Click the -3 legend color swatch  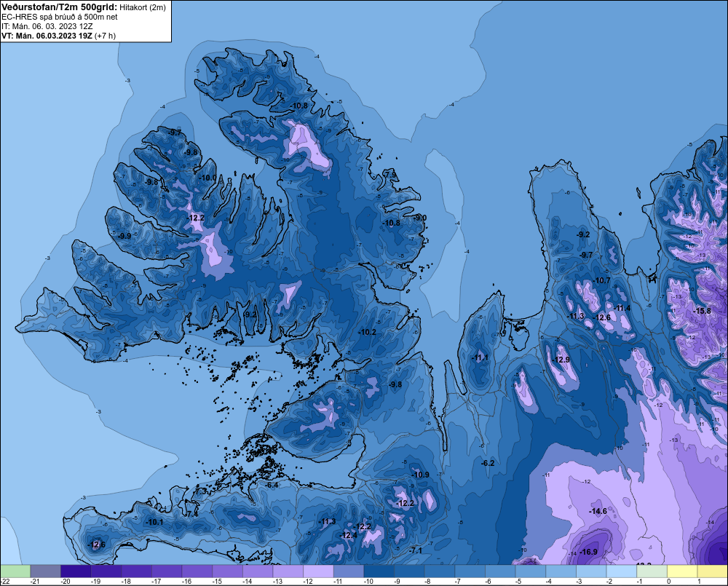pyautogui.click(x=591, y=571)
